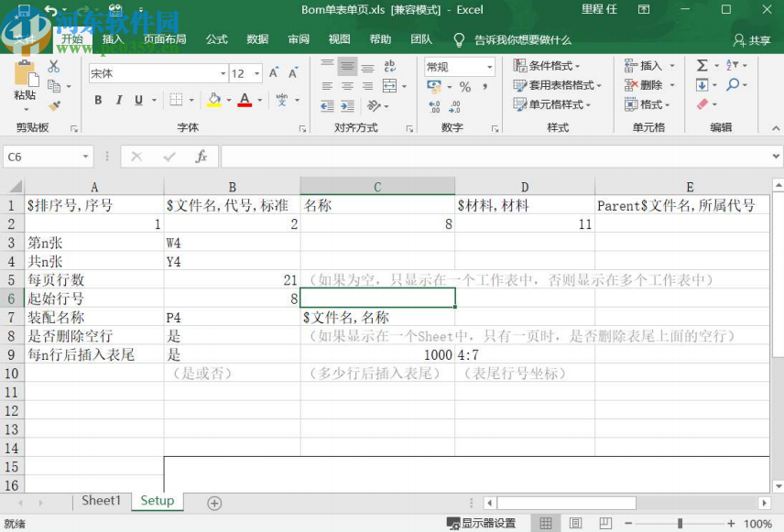Toggle Bold formatting
The width and height of the screenshot is (784, 532).
coord(99,100)
